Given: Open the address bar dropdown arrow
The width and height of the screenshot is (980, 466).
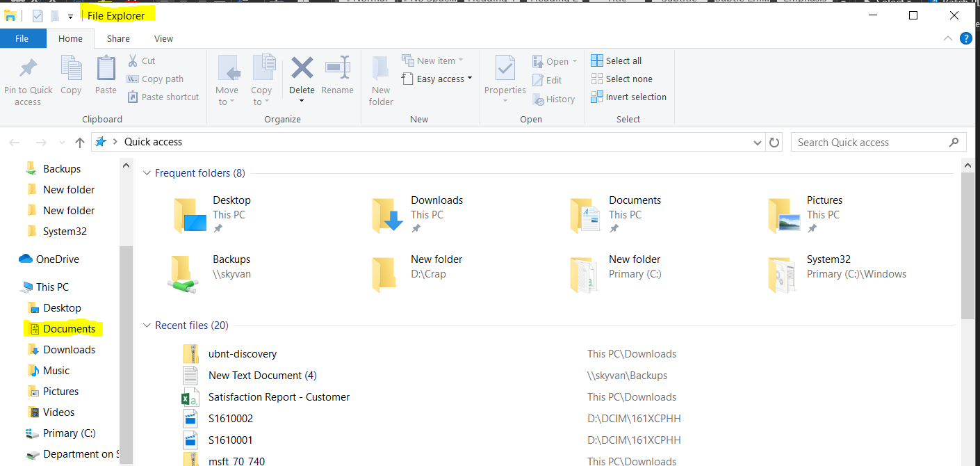Looking at the screenshot, I should (x=757, y=142).
